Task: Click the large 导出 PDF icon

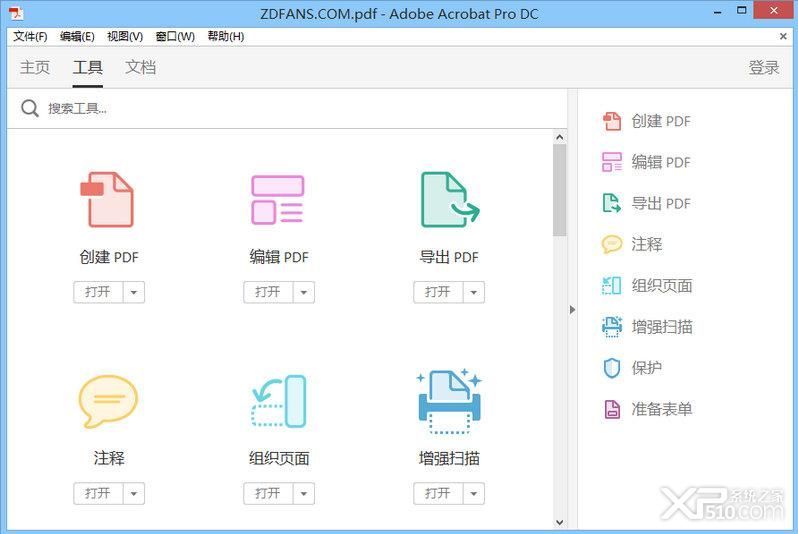Action: point(450,200)
